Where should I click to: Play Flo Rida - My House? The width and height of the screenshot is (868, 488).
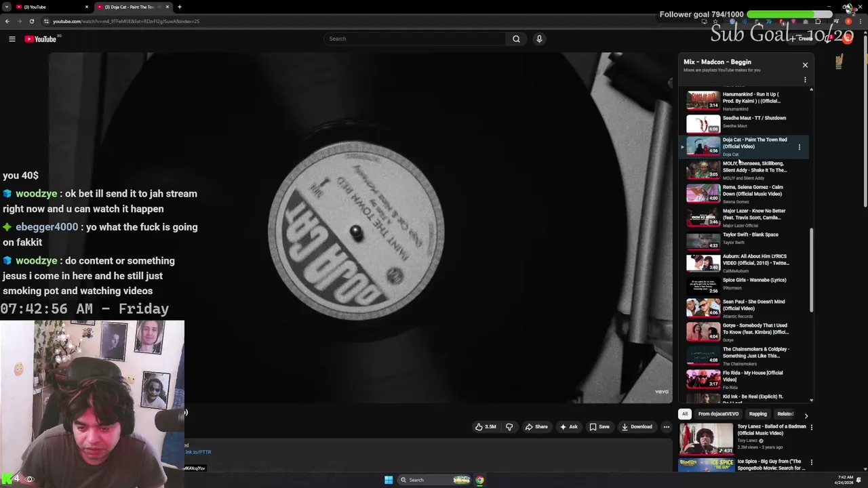pos(745,380)
